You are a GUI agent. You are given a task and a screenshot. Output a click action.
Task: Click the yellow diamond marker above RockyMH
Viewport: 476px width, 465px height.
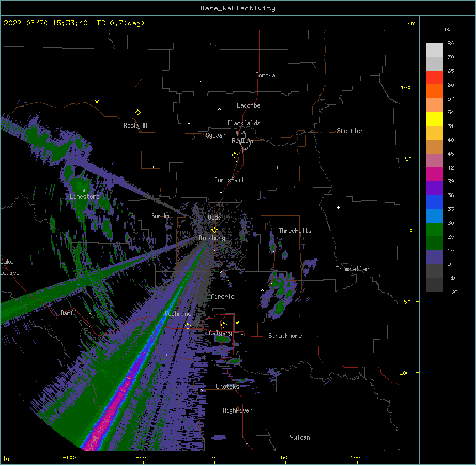pyautogui.click(x=137, y=113)
